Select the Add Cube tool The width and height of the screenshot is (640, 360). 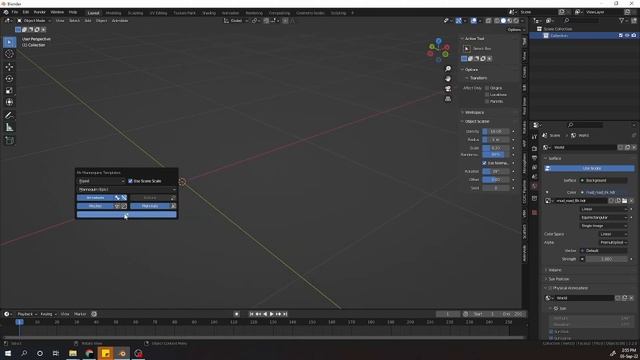[x=9, y=140]
